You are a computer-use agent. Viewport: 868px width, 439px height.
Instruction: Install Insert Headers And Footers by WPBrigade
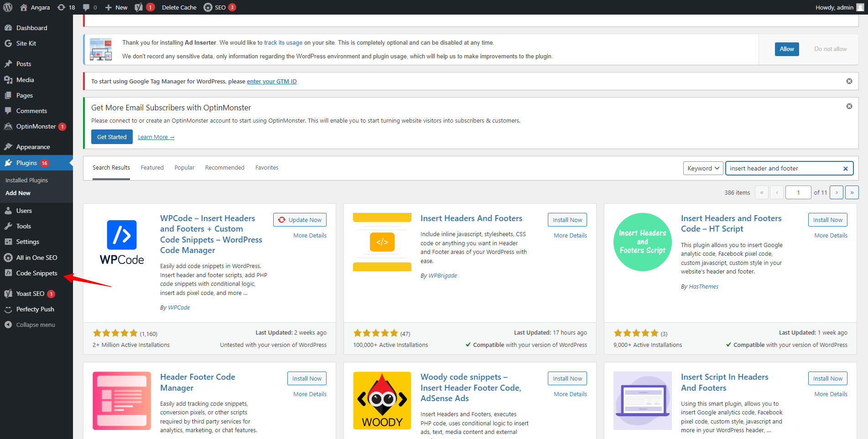point(567,220)
